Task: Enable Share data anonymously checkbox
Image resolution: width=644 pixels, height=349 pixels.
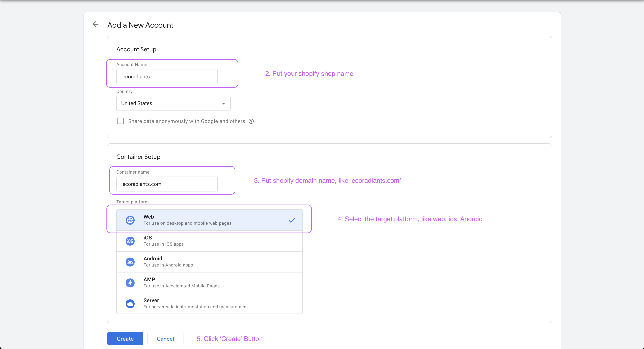Action: point(121,121)
